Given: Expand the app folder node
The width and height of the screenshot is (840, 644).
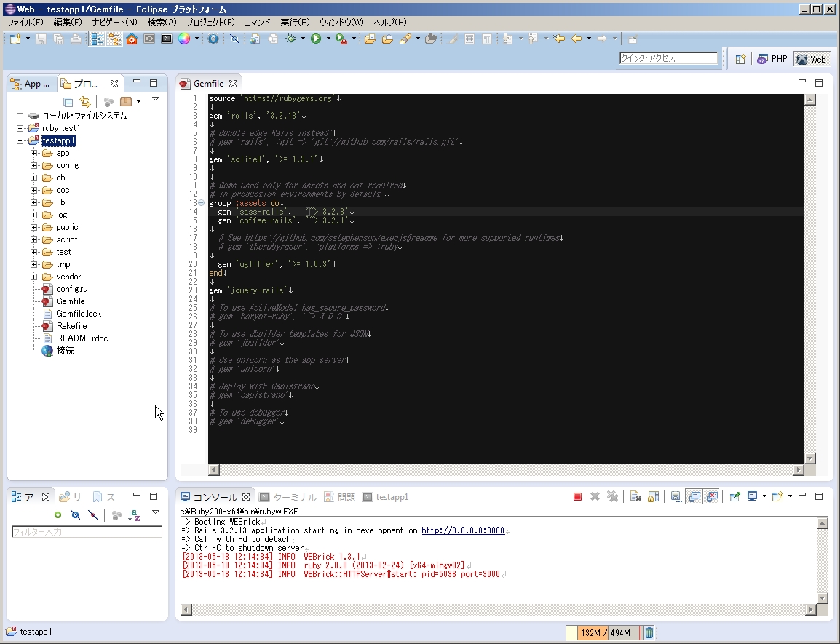Looking at the screenshot, I should tap(33, 153).
